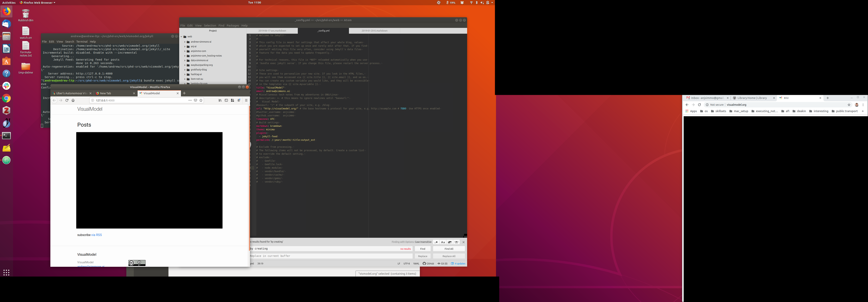868x302 pixels.
Task: Toggle match case Aa option
Action: click(x=443, y=242)
